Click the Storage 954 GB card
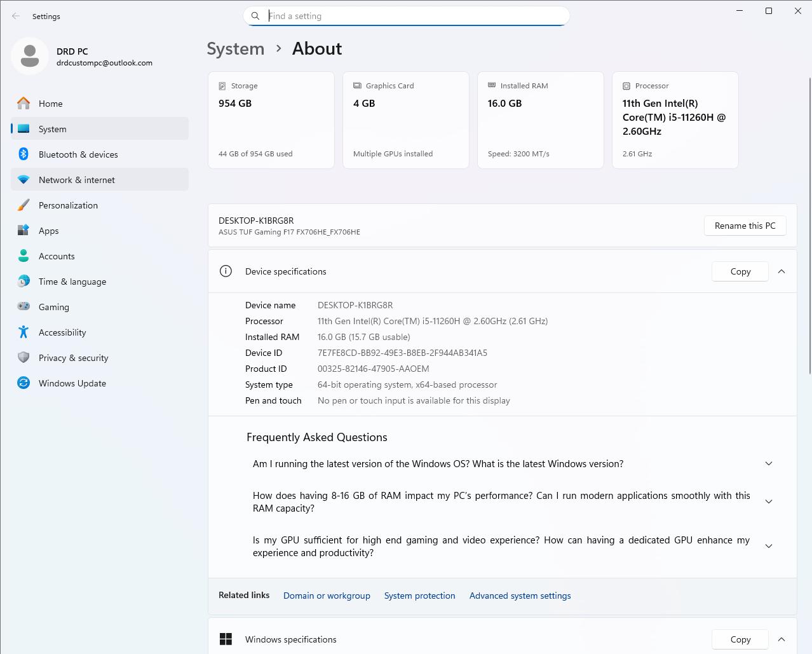The image size is (812, 654). (x=271, y=120)
